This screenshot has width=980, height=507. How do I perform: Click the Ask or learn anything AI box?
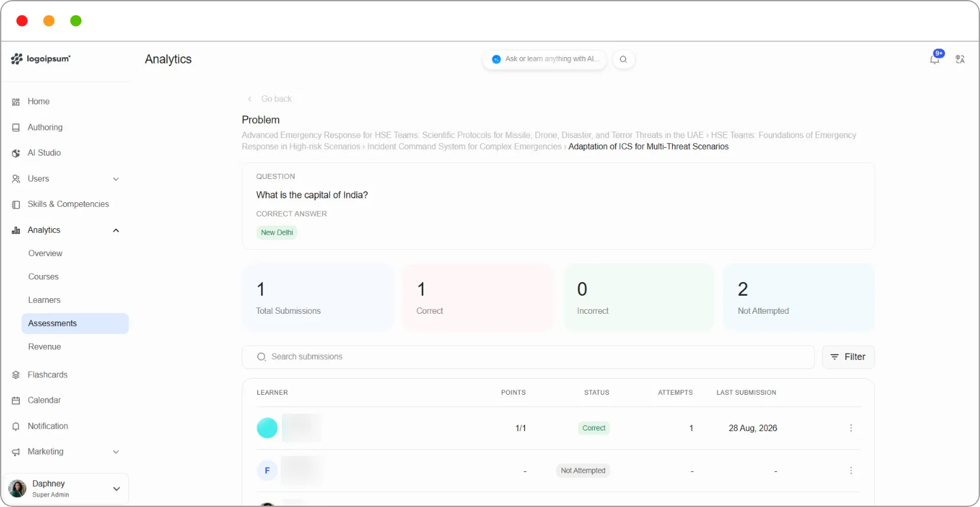[544, 60]
